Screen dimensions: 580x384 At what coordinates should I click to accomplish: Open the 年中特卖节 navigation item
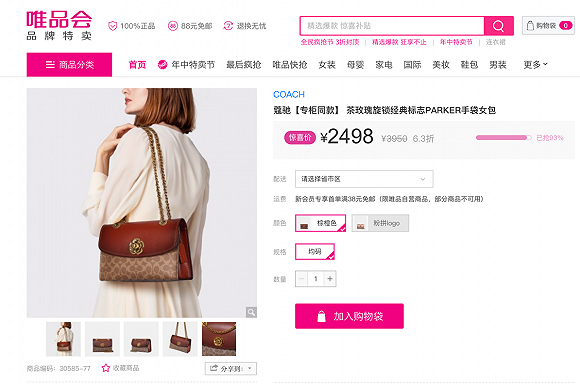(186, 65)
